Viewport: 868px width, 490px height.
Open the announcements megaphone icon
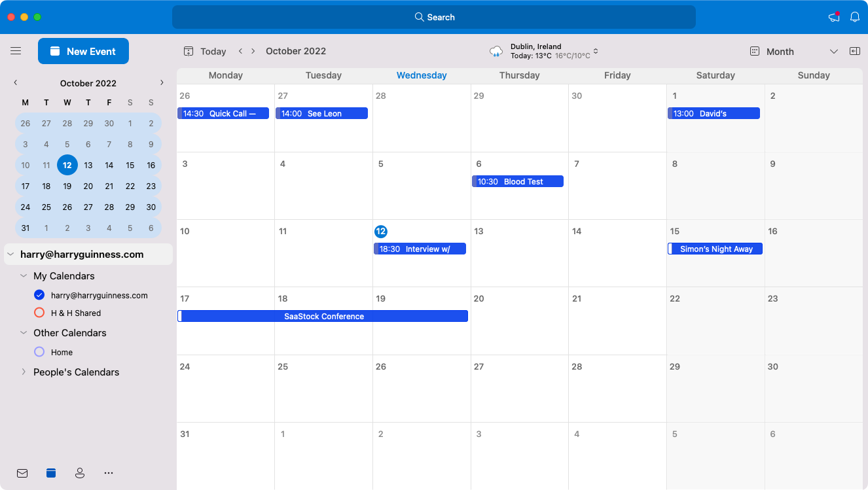click(834, 17)
